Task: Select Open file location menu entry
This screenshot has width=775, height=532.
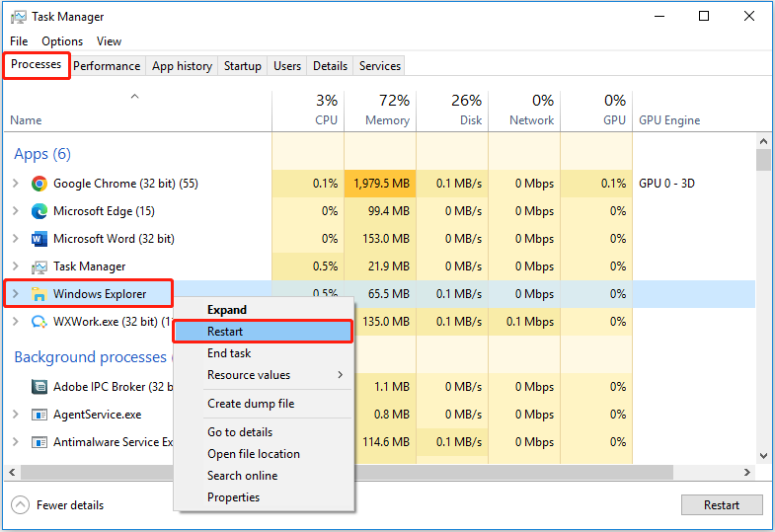Action: (x=263, y=454)
